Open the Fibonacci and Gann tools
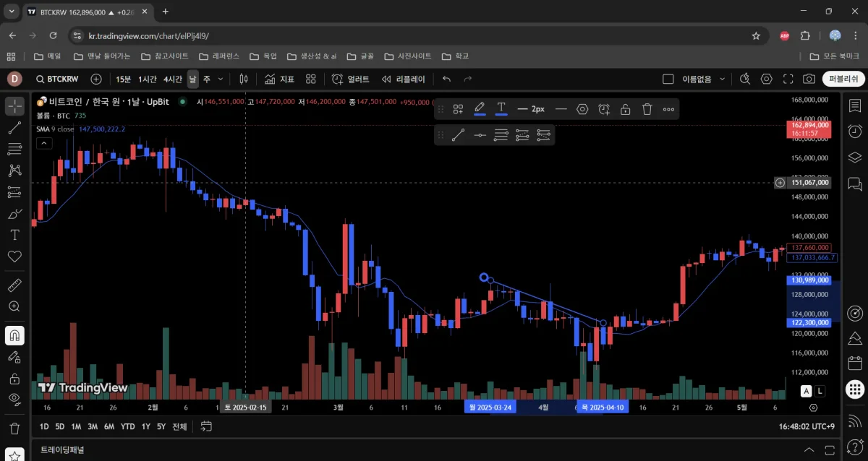The height and width of the screenshot is (461, 868). point(14,150)
